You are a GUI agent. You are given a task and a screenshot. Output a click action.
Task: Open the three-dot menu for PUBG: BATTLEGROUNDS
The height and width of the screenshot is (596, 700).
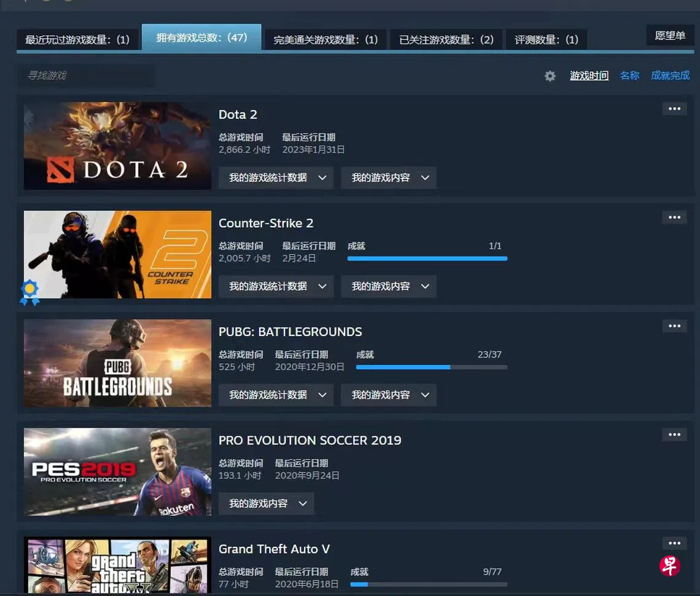674,326
